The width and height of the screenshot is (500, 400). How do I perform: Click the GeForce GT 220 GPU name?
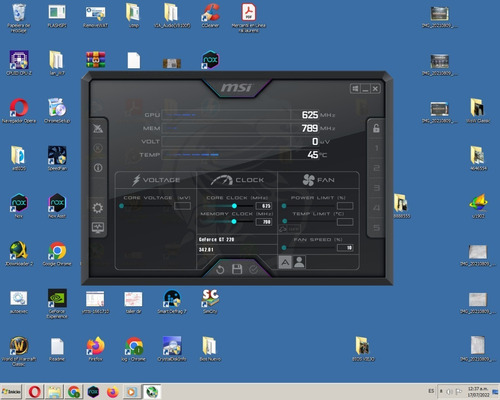click(217, 240)
